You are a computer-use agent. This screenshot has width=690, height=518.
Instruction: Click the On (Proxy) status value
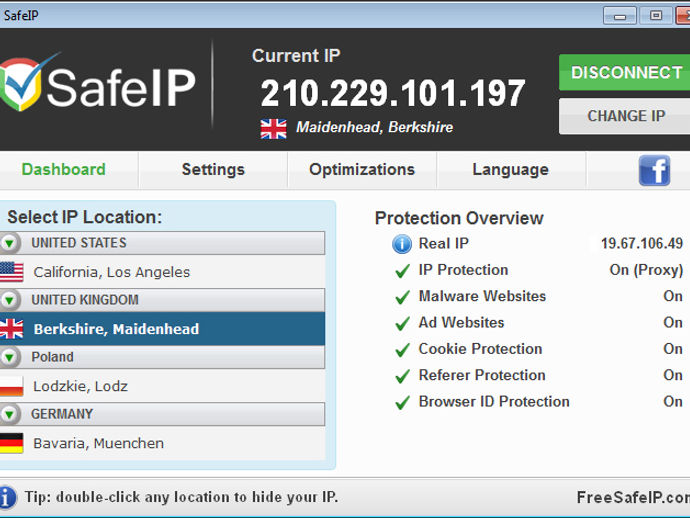(x=646, y=270)
